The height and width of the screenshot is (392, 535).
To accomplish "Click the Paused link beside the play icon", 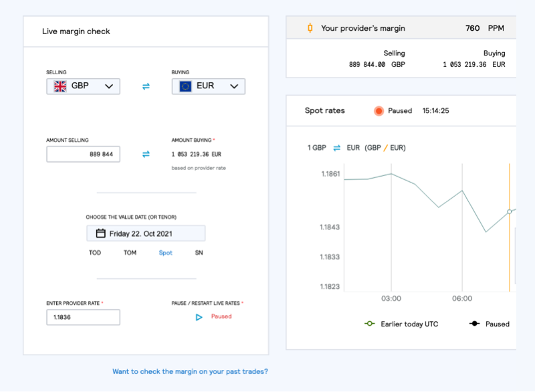I will (x=221, y=316).
